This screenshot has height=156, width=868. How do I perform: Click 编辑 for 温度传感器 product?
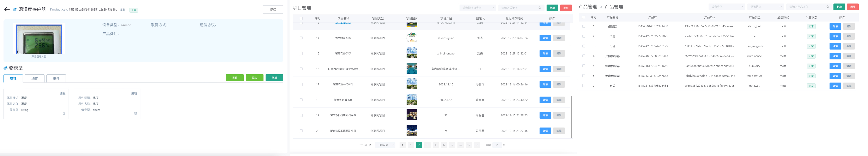tap(849, 76)
